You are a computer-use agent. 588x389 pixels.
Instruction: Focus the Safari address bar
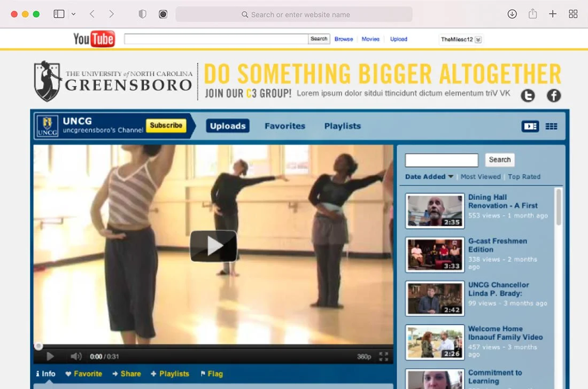(294, 14)
